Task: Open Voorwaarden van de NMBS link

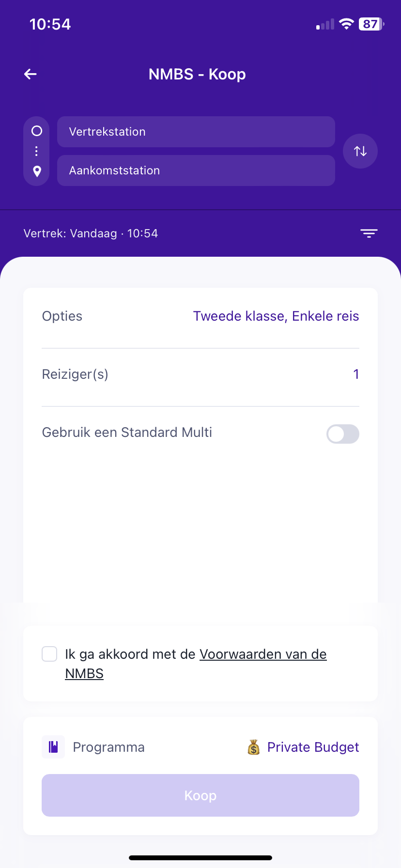Action: [x=262, y=654]
